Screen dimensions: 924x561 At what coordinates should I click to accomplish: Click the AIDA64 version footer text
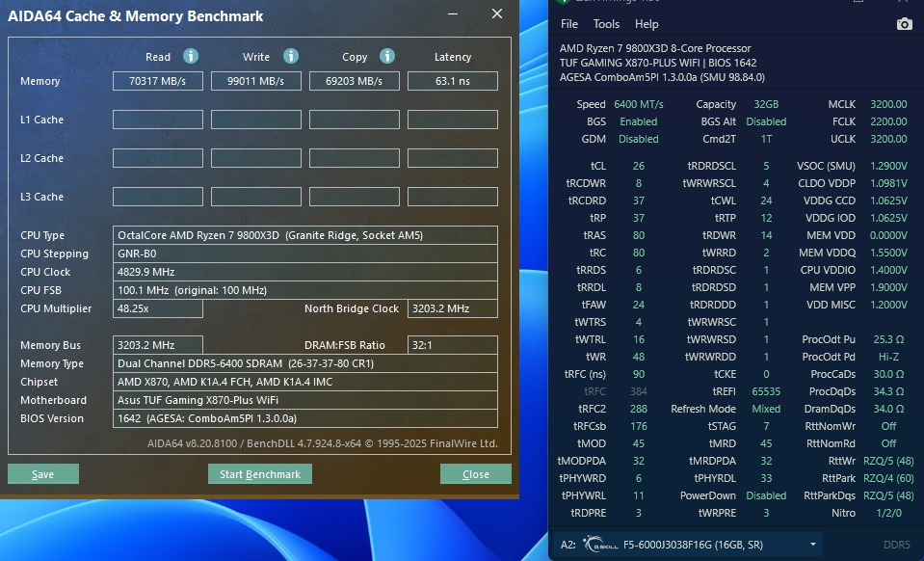coord(323,443)
